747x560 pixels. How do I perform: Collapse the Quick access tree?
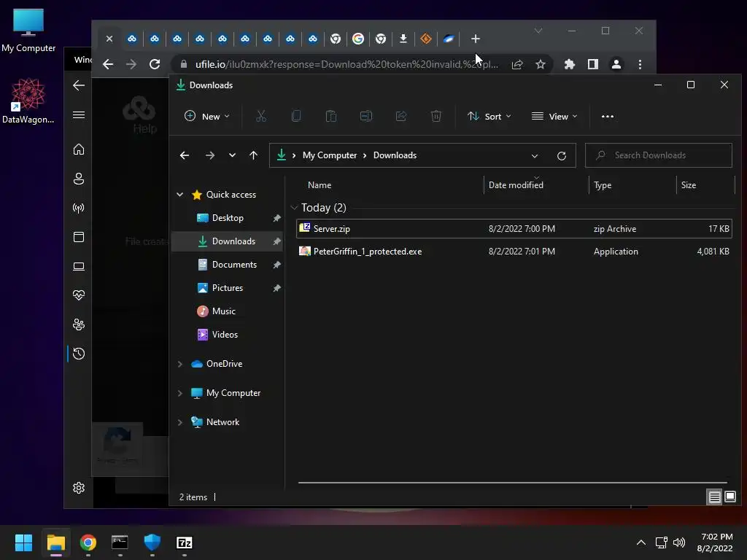pos(180,194)
